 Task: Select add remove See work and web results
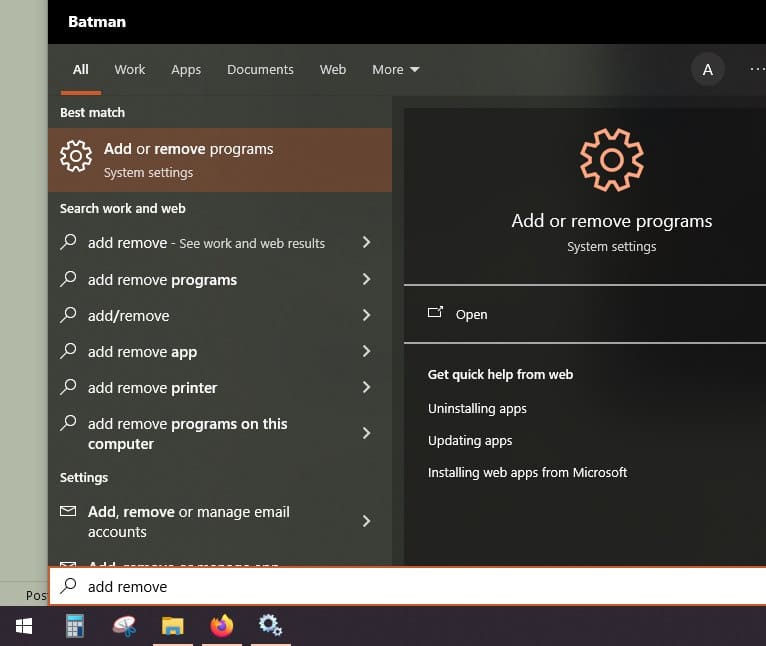[x=220, y=242]
